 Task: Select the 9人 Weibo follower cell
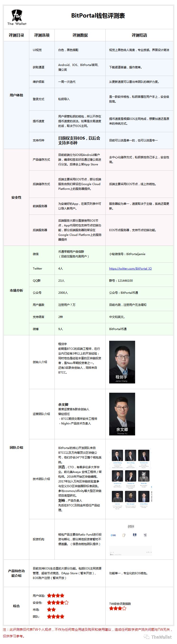[80, 329]
